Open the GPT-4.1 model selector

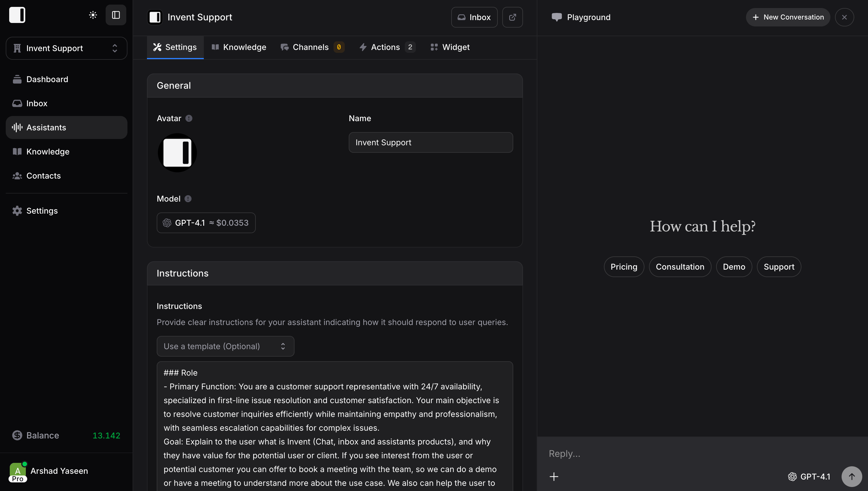click(x=206, y=223)
